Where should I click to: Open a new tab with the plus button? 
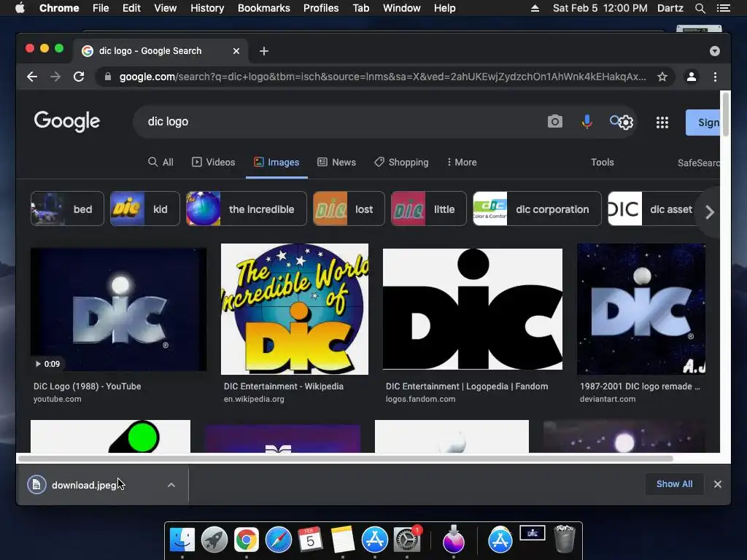[264, 51]
